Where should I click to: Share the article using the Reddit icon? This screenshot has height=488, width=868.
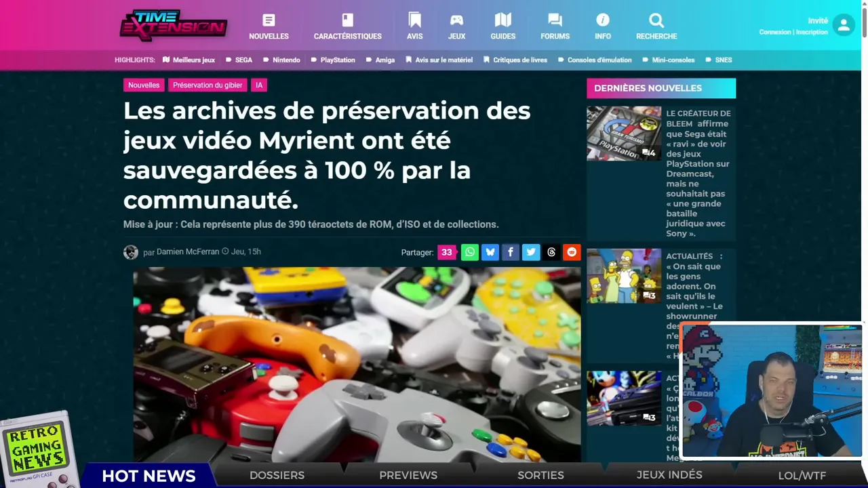pos(572,252)
